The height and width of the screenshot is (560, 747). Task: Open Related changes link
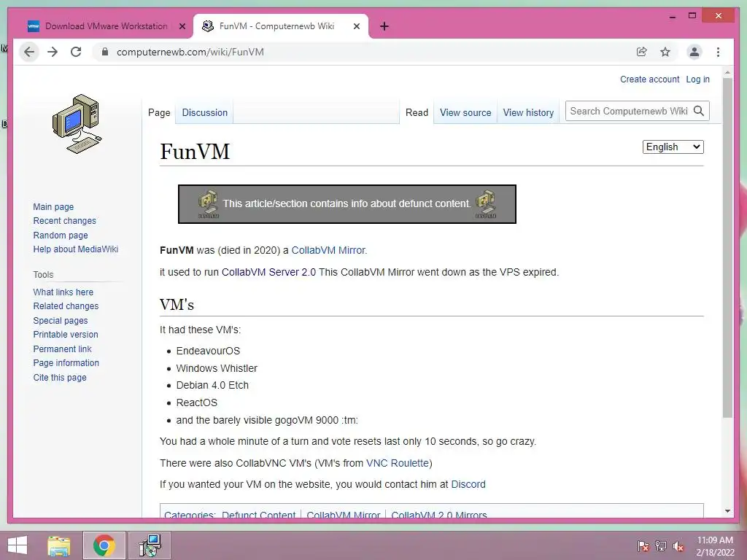coord(66,306)
